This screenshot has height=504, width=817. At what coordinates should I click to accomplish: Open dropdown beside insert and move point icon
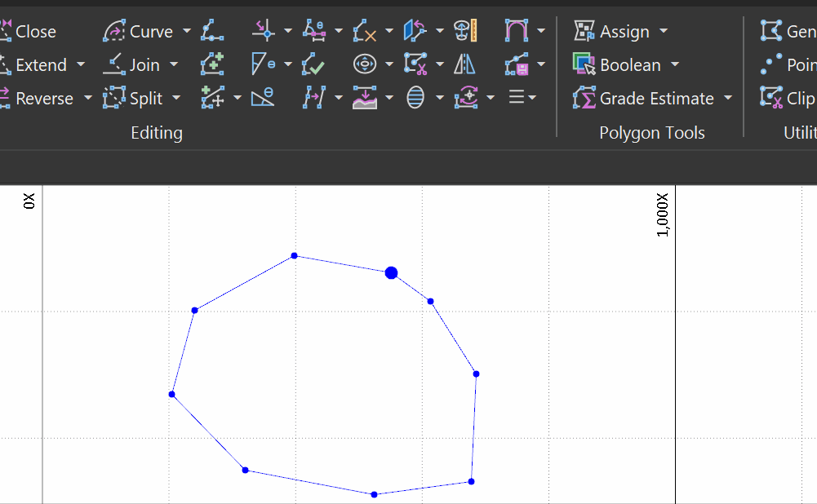pyautogui.click(x=238, y=97)
